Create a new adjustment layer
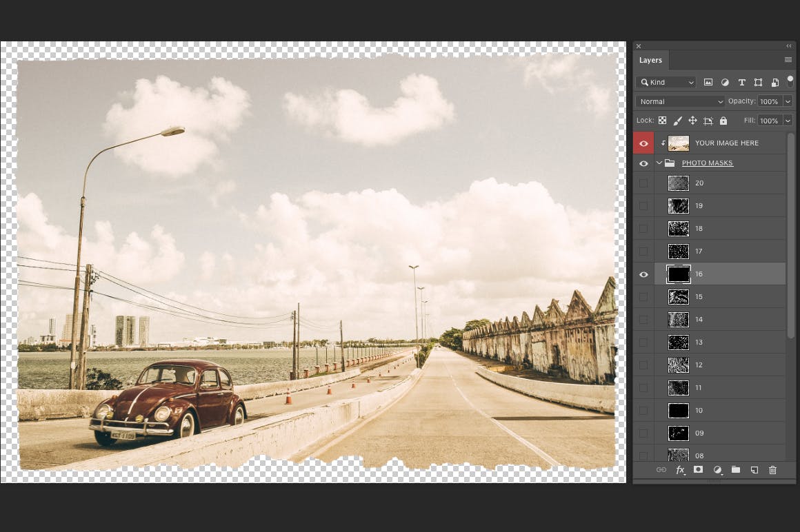The image size is (800, 532). click(x=717, y=469)
